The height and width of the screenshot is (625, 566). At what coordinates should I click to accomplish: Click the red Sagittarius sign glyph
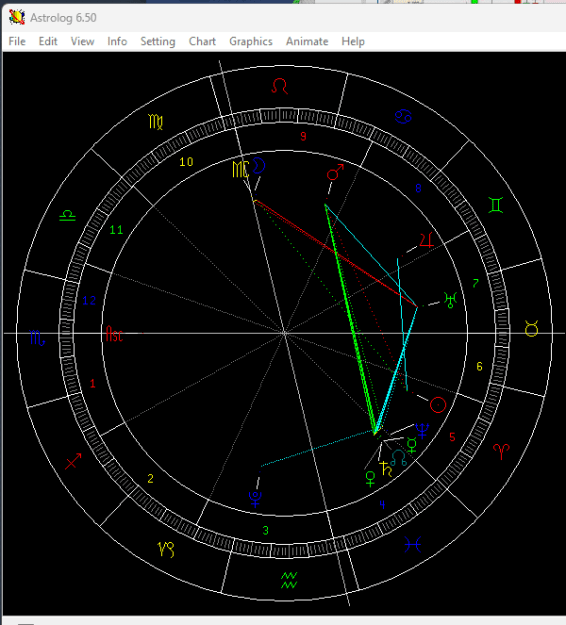coord(73,461)
